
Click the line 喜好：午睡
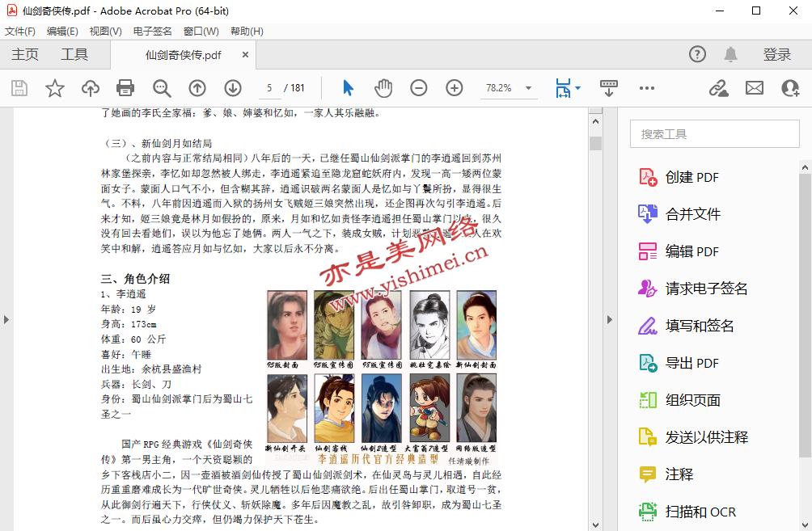click(126, 355)
